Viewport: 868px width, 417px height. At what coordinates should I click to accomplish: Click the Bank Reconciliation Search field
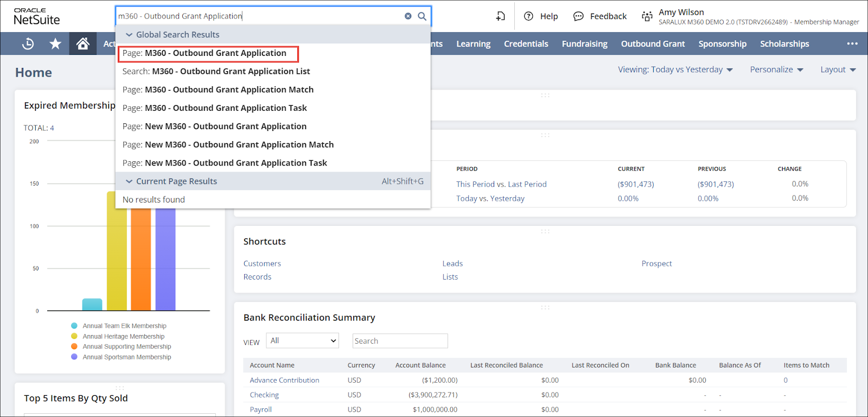click(400, 341)
